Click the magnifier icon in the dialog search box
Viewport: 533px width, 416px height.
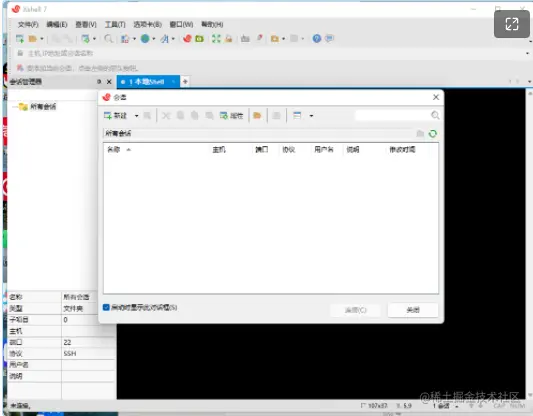click(x=435, y=115)
